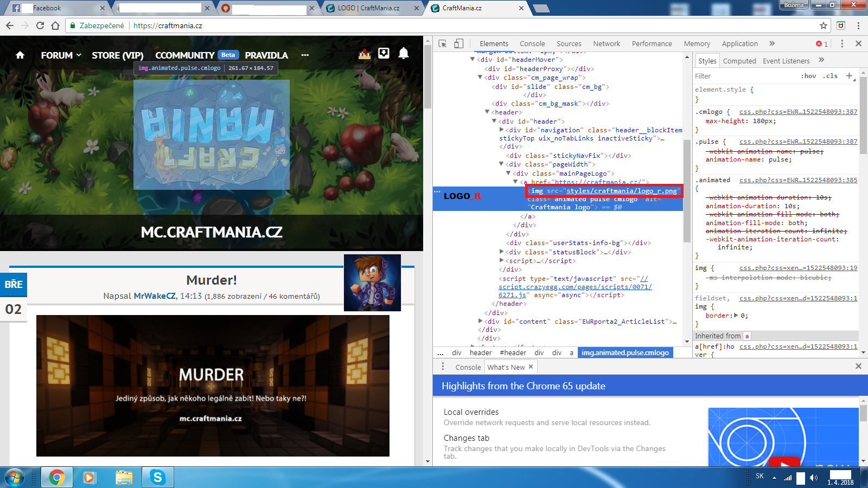Toggle .cls class editor
The height and width of the screenshot is (488, 868).
pos(831,76)
